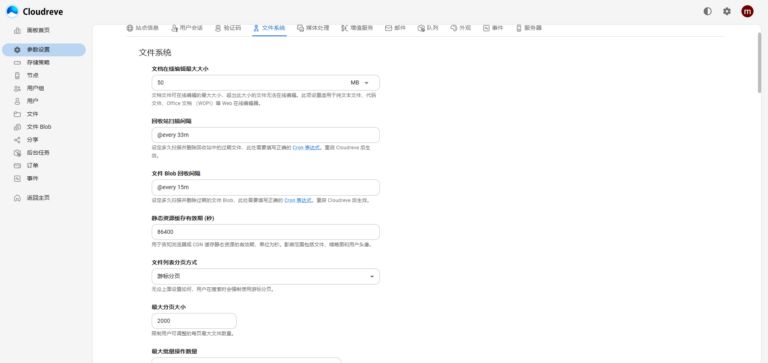This screenshot has width=768, height=363.
Task: Click the 最大分页大小 label
Action: coord(168,307)
